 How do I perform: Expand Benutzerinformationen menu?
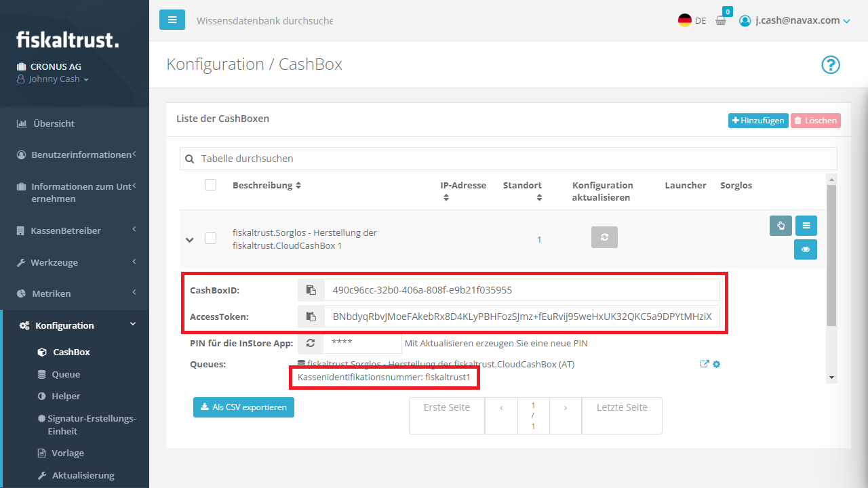[75, 155]
